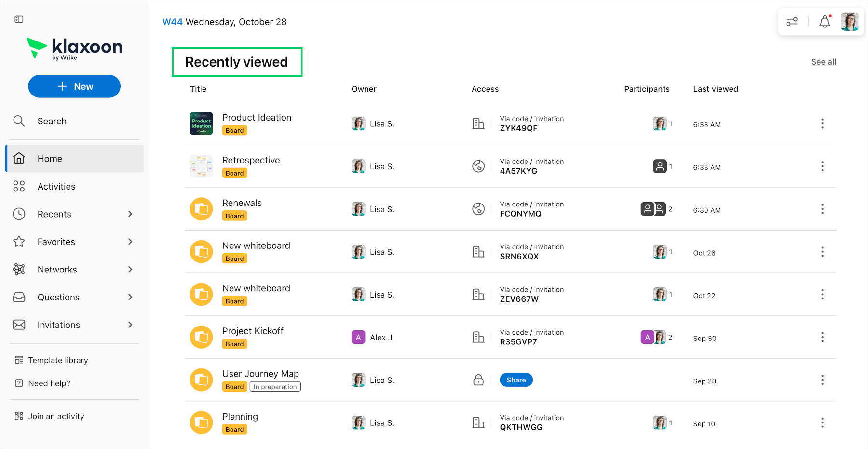Share the User Journey Map board
Screen dimensions: 868x449
[x=516, y=380]
